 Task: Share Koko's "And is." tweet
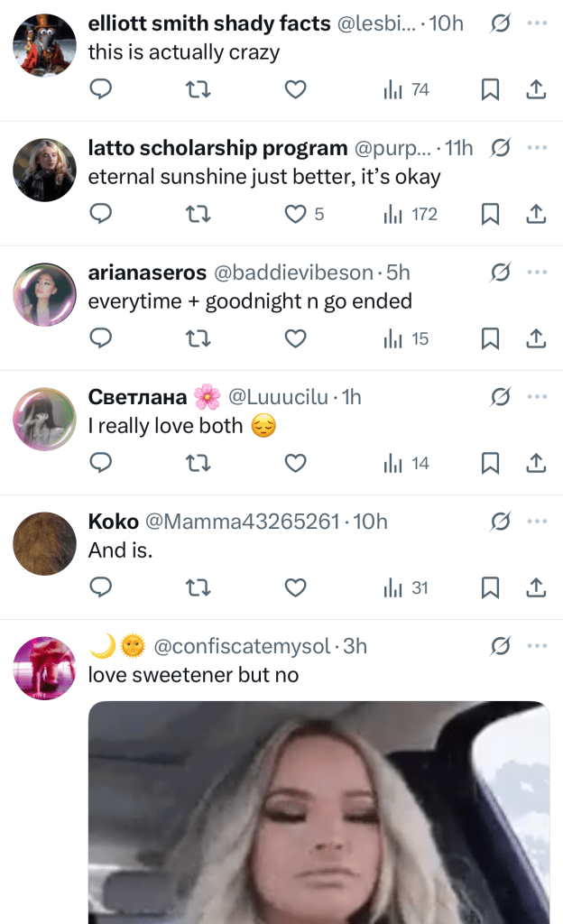(x=536, y=587)
